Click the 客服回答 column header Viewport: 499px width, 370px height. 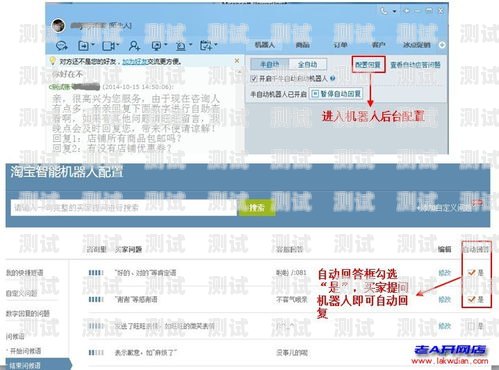(289, 249)
